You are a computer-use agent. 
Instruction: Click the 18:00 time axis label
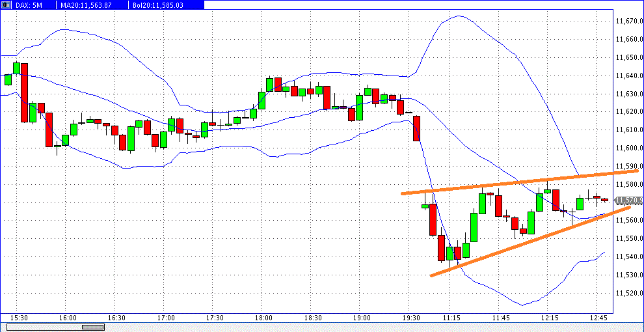click(x=263, y=318)
